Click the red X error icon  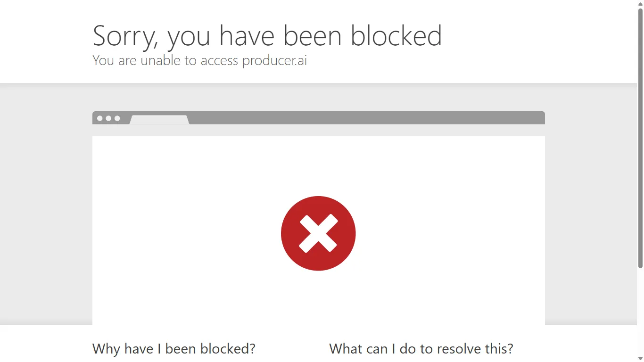[318, 233]
